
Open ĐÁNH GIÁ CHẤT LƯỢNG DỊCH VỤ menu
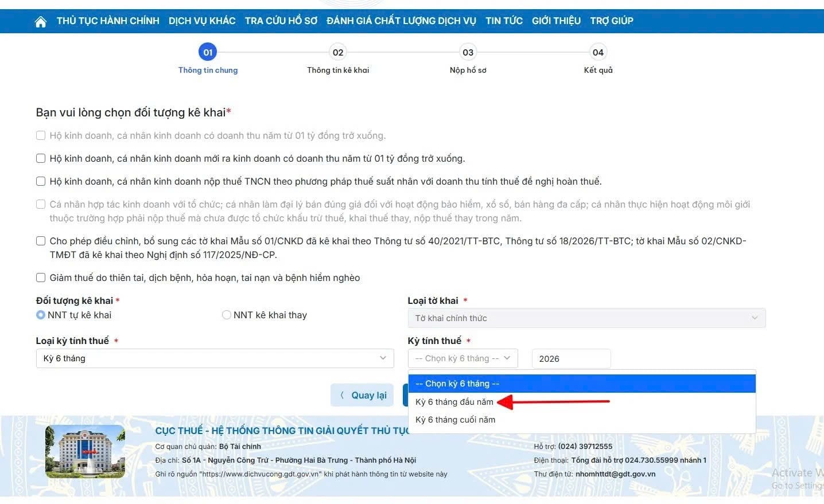(x=401, y=21)
